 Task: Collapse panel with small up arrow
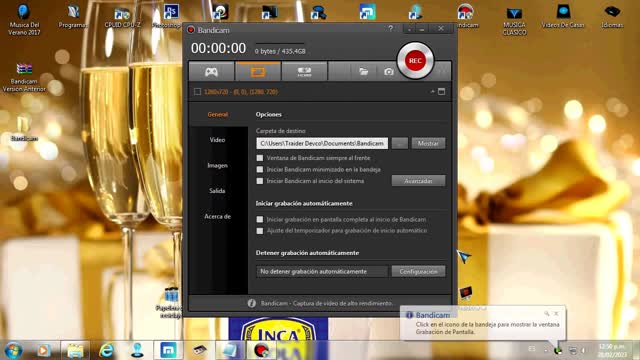pos(432,91)
